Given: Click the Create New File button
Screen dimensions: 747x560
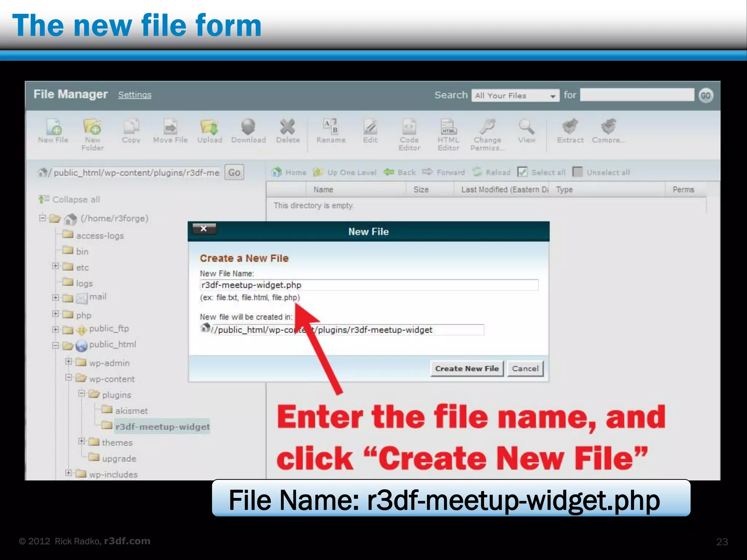Looking at the screenshot, I should click(x=467, y=369).
